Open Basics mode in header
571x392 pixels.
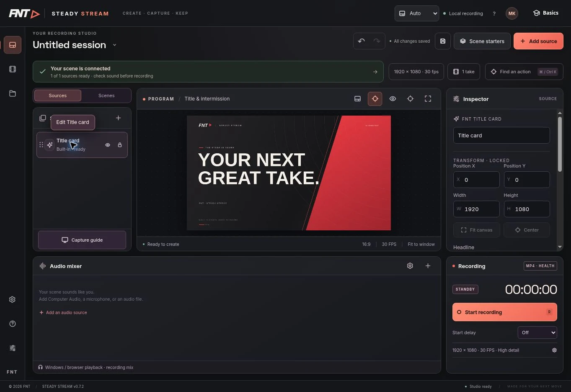pos(545,13)
